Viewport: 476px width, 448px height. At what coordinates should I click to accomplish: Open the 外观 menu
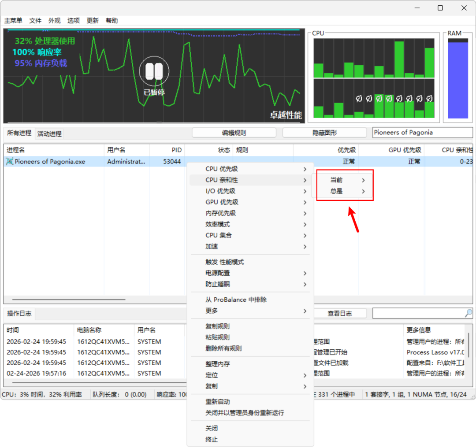pyautogui.click(x=54, y=21)
